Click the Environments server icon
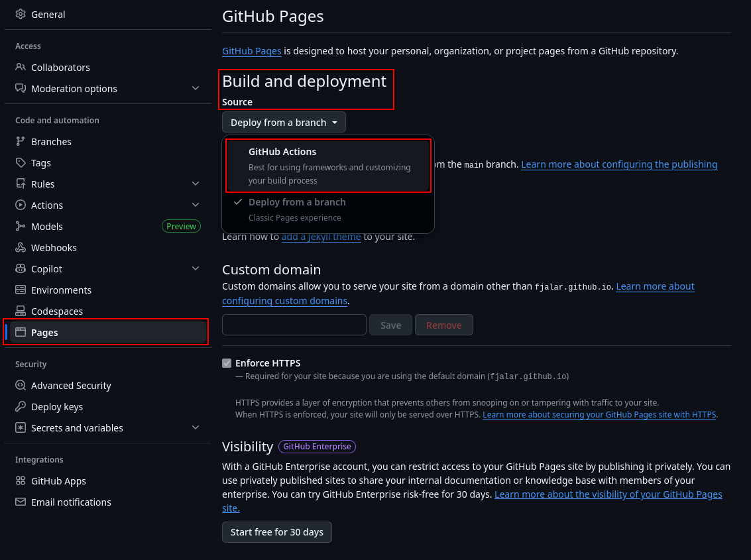 pyautogui.click(x=20, y=290)
